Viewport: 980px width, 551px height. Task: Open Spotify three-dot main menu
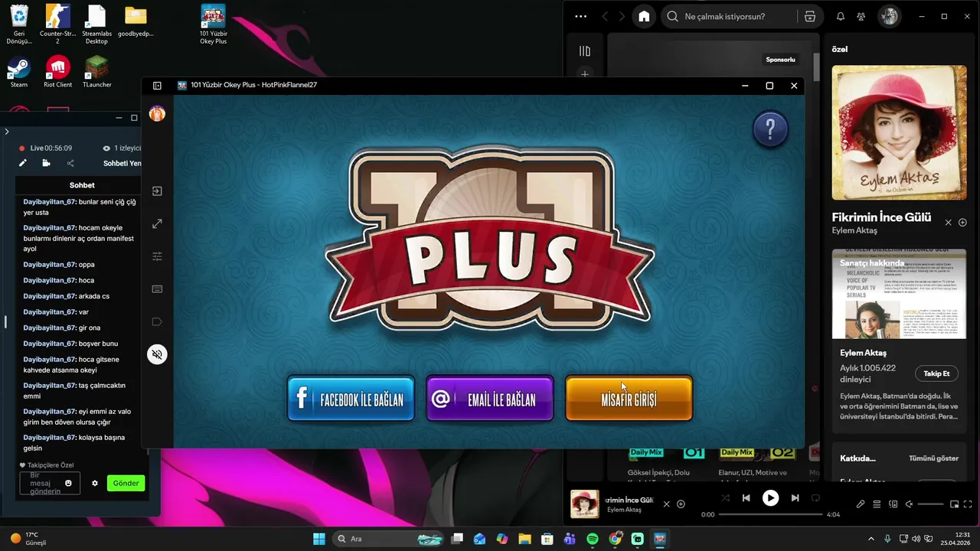(x=580, y=16)
